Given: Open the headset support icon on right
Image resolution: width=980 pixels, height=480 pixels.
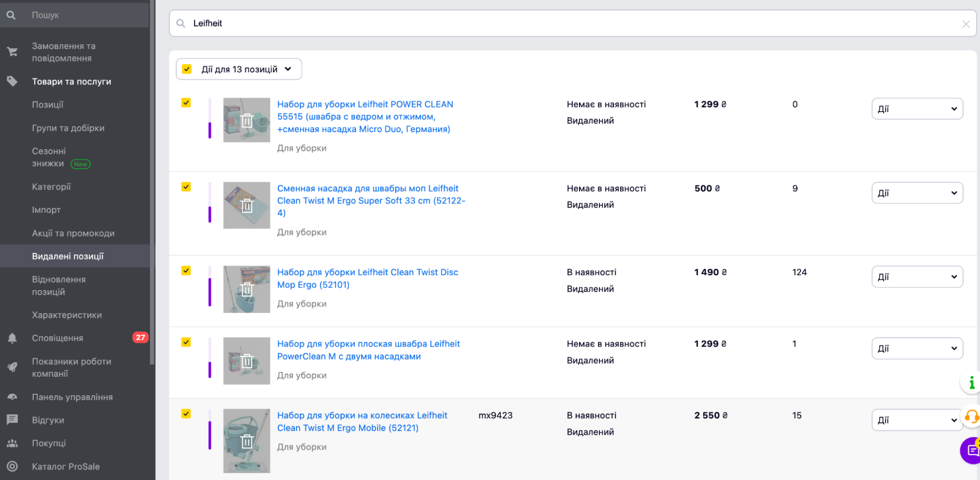Looking at the screenshot, I should (x=971, y=417).
